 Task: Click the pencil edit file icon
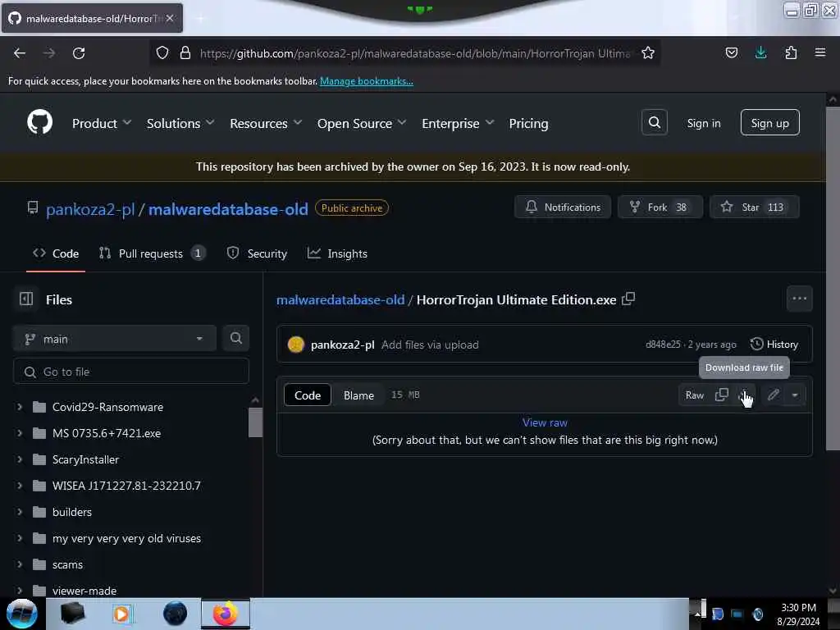click(x=773, y=395)
